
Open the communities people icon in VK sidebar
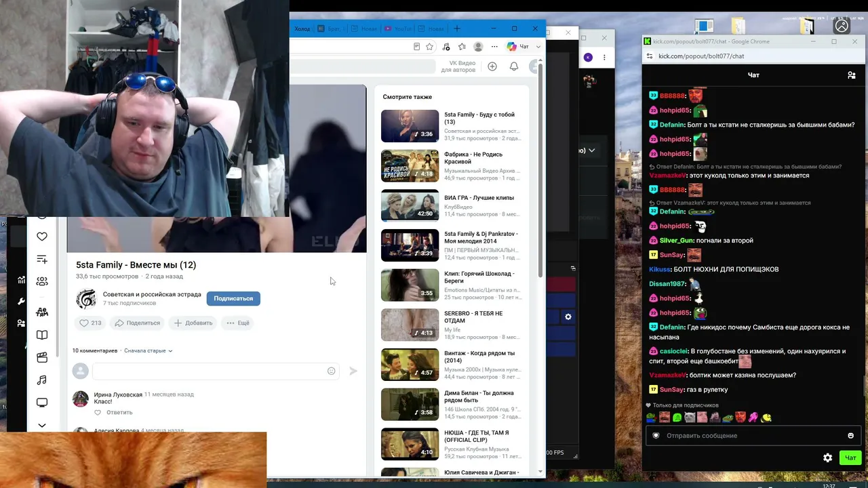click(42, 281)
